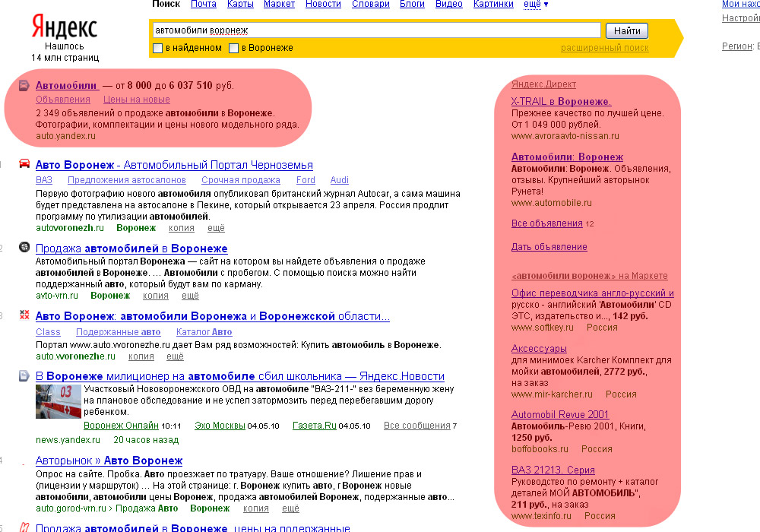This screenshot has width=760, height=532.
Task: Open 'Все объявления' ads link
Action: click(x=546, y=223)
